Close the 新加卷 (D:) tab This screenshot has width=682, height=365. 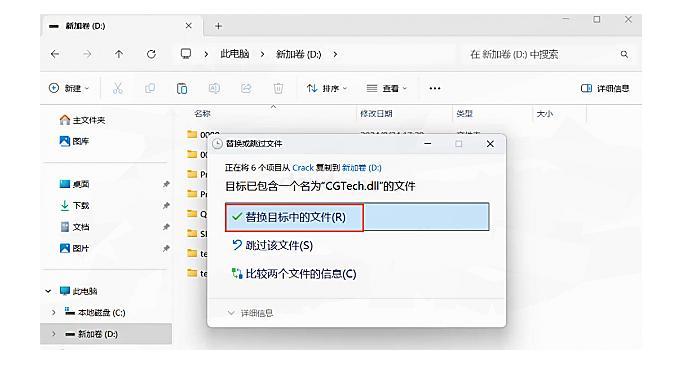[188, 26]
